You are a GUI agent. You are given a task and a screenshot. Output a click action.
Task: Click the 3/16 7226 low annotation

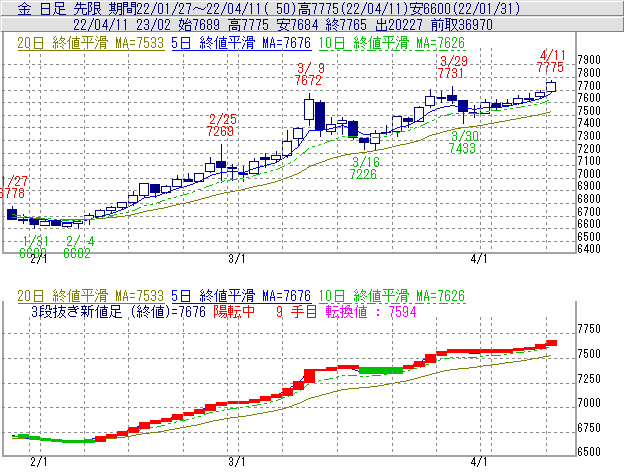tap(364, 168)
